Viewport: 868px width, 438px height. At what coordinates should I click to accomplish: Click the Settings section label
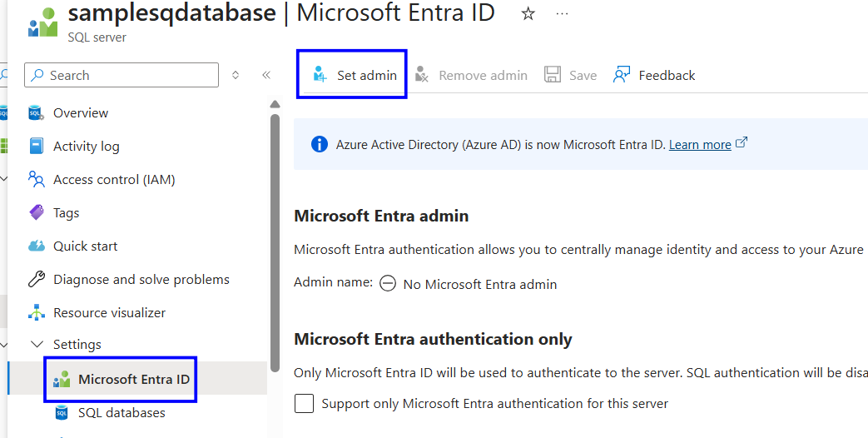(77, 345)
